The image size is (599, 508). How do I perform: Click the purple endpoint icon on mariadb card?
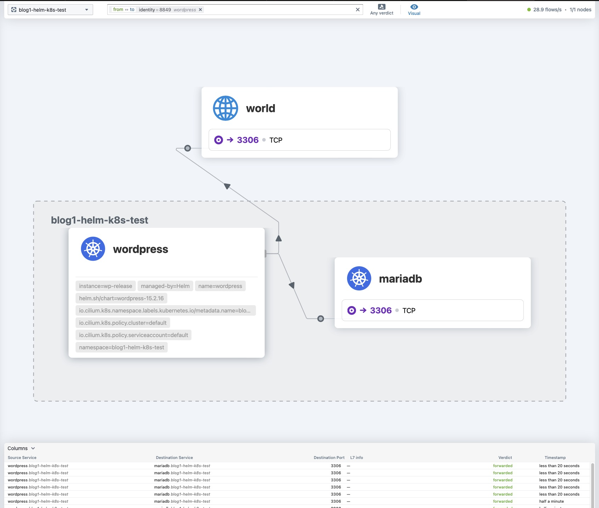(x=351, y=311)
